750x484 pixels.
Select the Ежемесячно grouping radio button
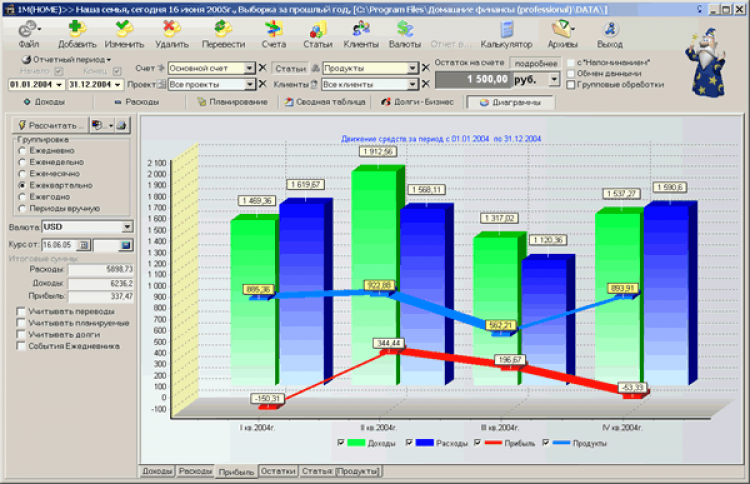pos(22,173)
